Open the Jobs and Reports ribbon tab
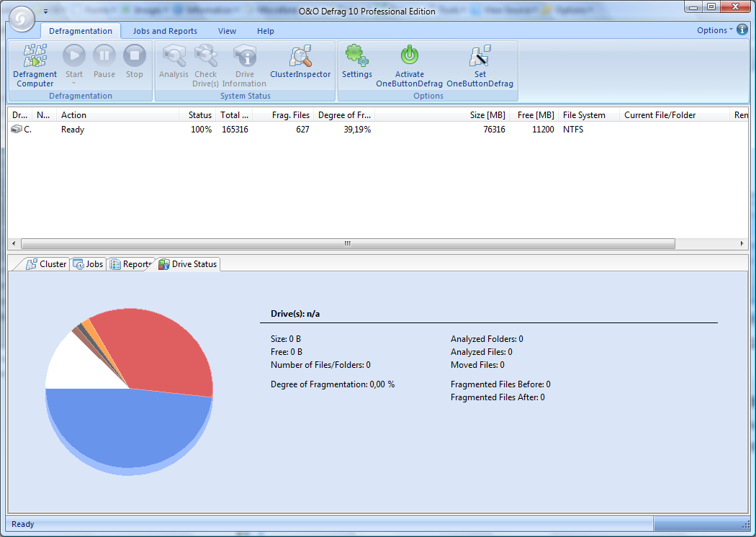 click(x=165, y=31)
